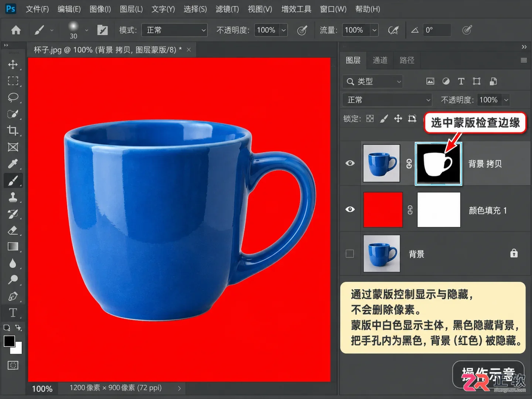The image size is (532, 399).
Task: Select the Clone Stamp tool
Action: pos(13,197)
